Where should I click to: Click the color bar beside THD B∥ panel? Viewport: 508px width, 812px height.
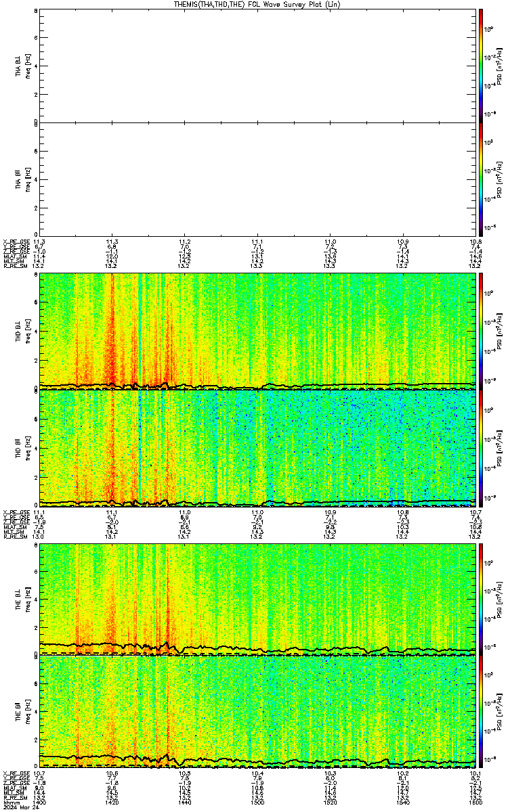coord(481,448)
